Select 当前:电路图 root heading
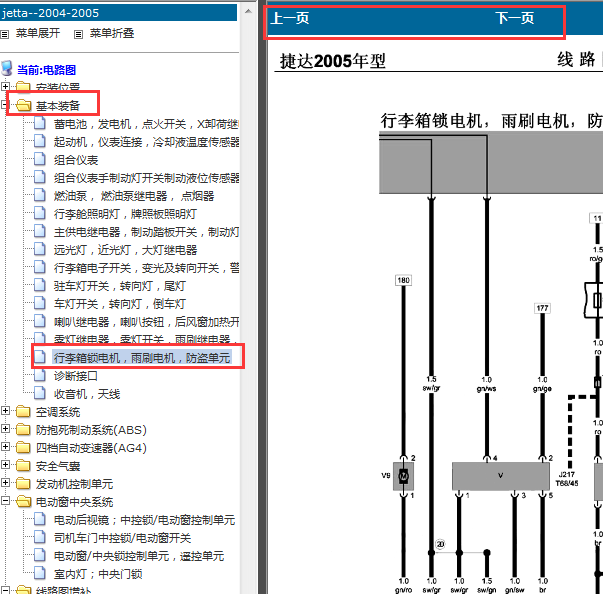 click(47, 70)
